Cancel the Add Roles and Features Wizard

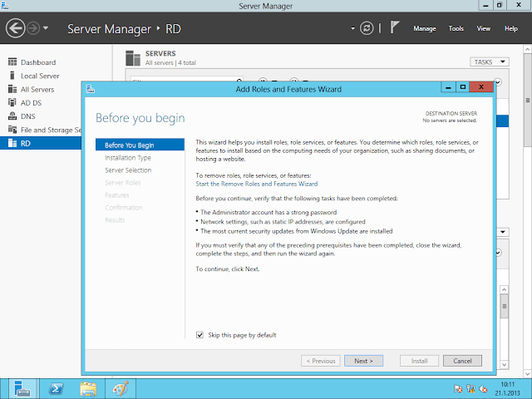click(462, 361)
